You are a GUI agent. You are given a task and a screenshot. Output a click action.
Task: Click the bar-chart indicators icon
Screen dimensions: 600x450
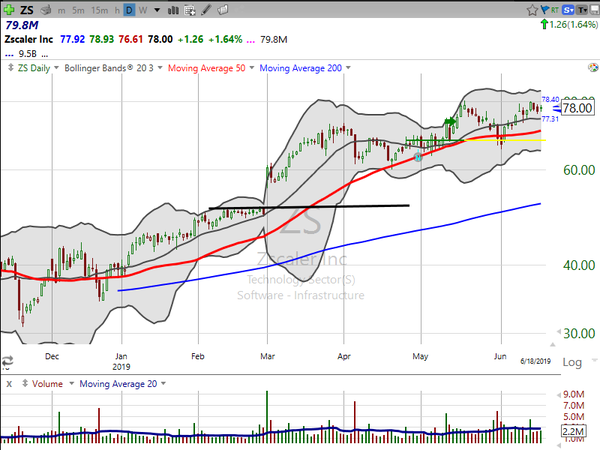point(173,10)
